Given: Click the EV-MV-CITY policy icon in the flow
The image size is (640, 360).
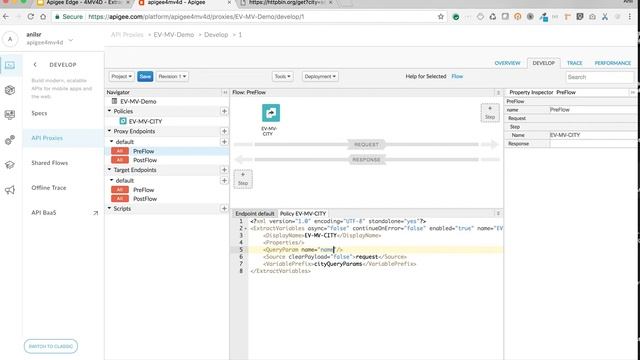Looking at the screenshot, I should [x=271, y=113].
